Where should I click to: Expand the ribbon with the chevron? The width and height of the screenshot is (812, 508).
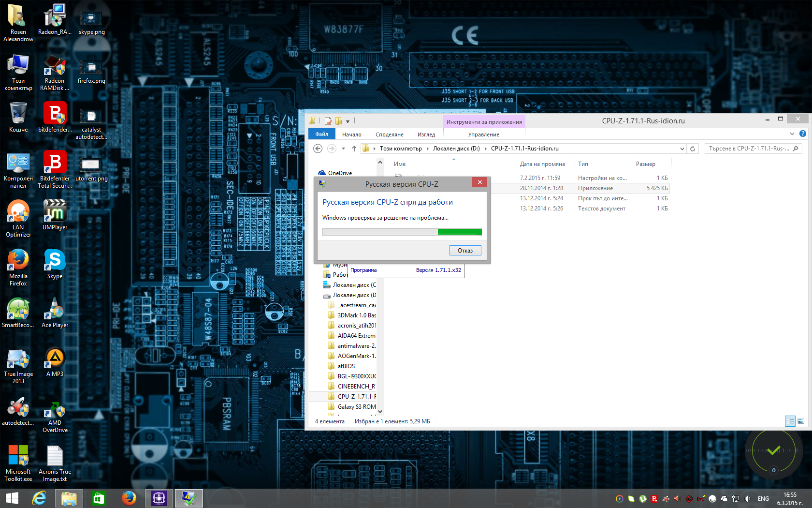[x=792, y=134]
